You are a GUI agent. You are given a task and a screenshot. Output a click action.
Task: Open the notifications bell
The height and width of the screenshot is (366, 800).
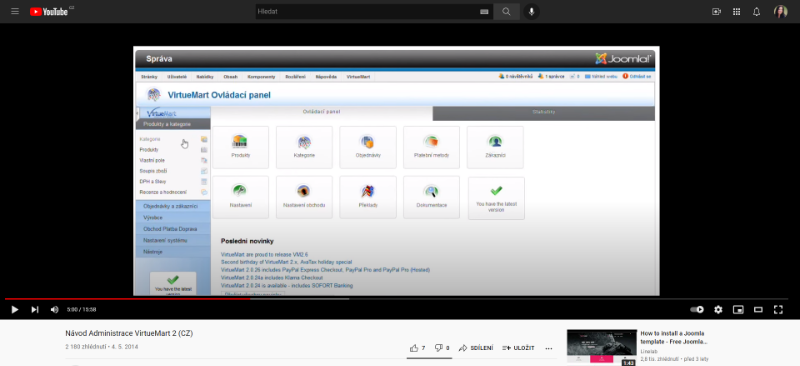[x=756, y=11]
